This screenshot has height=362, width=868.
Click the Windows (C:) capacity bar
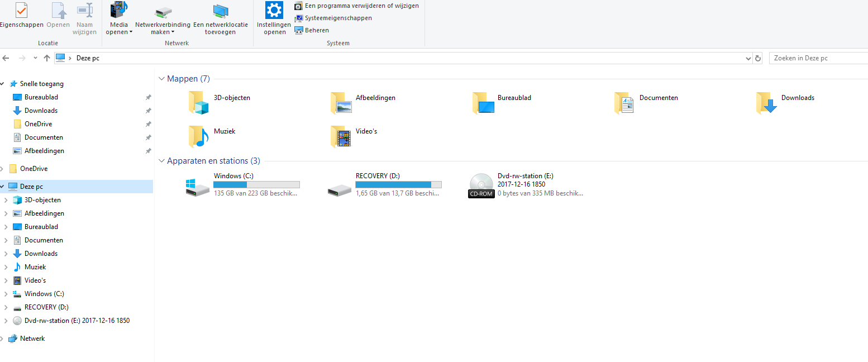[x=257, y=184]
